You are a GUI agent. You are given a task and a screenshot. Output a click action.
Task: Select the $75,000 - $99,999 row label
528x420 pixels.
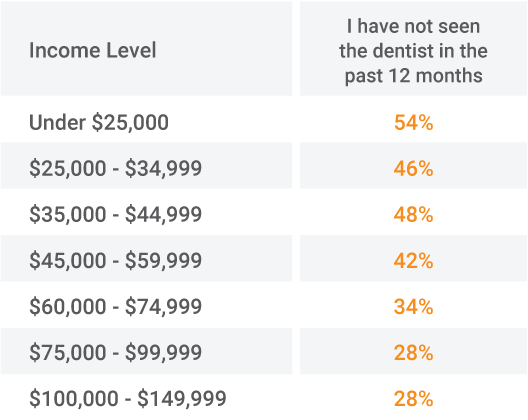pyautogui.click(x=116, y=353)
